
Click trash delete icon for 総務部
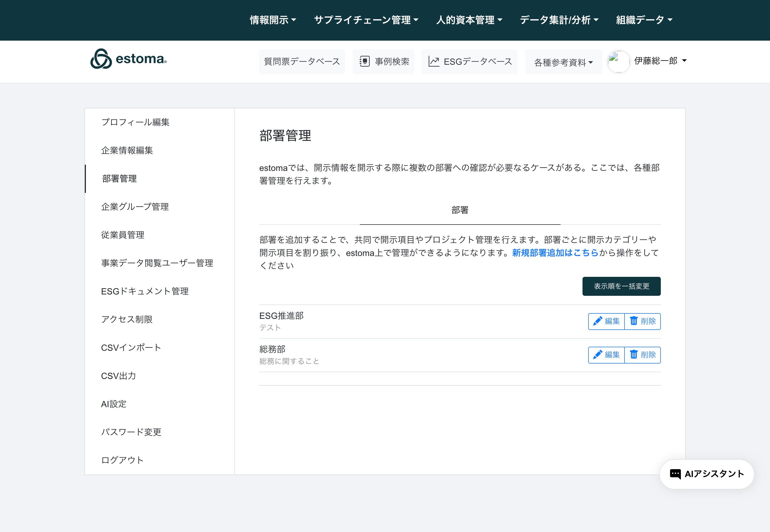tap(633, 355)
